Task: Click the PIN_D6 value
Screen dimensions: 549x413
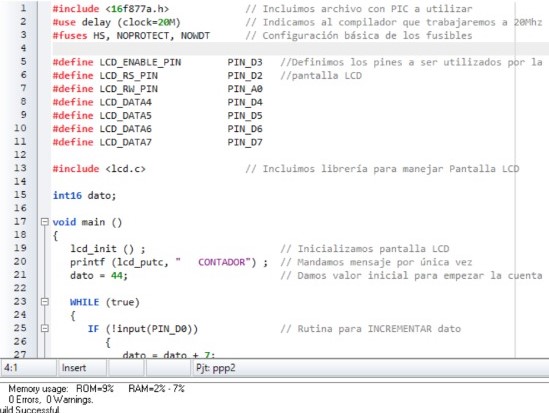Action: [245, 129]
